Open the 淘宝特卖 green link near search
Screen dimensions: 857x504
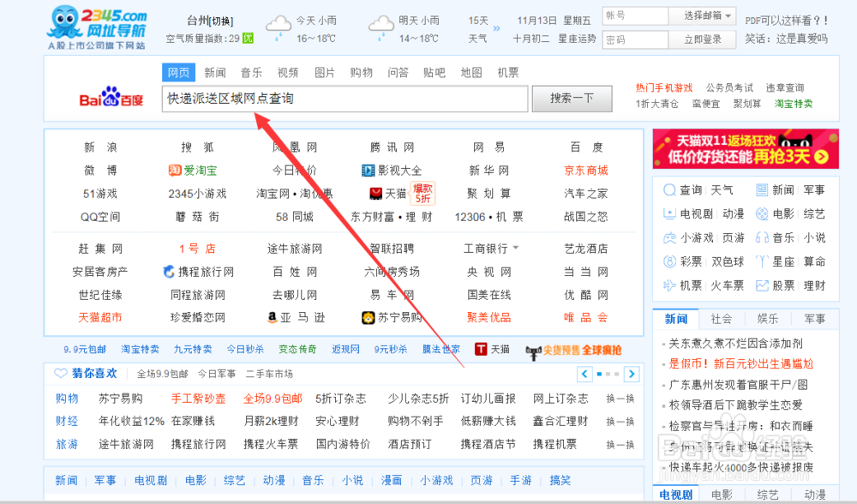tap(793, 104)
